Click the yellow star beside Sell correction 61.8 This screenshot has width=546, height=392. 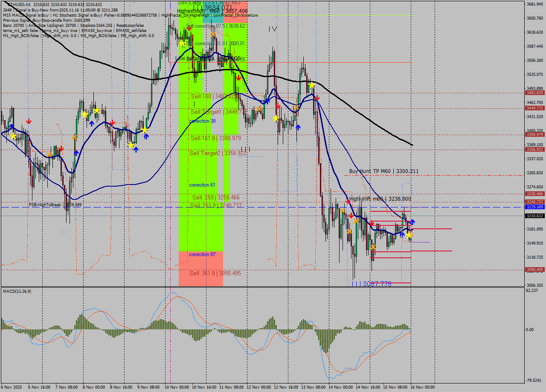click(182, 43)
